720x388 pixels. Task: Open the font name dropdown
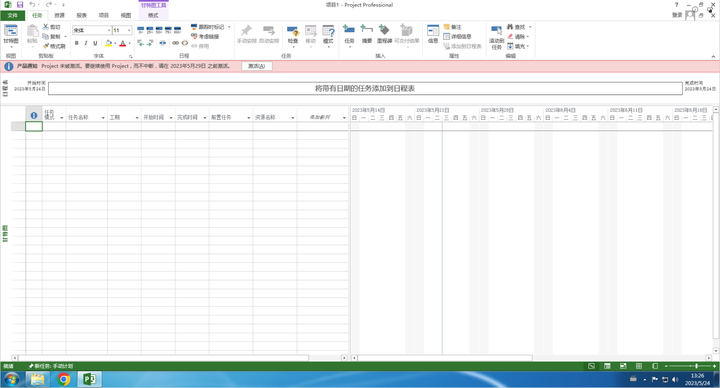click(109, 30)
